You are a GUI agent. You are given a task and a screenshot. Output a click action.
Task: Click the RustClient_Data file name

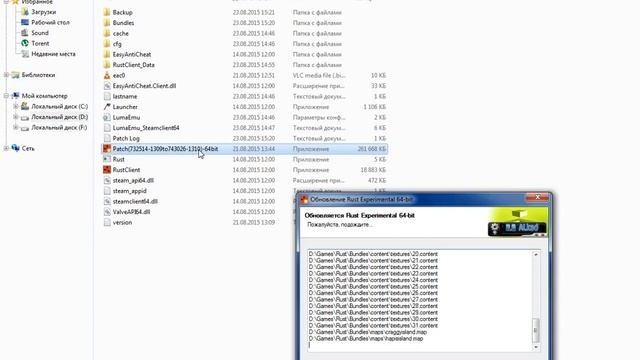coord(133,65)
